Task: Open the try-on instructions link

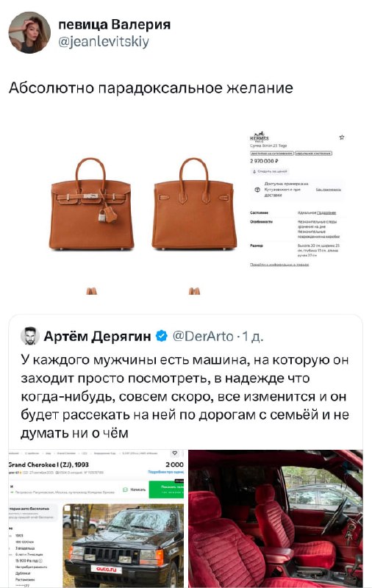Action: click(329, 190)
